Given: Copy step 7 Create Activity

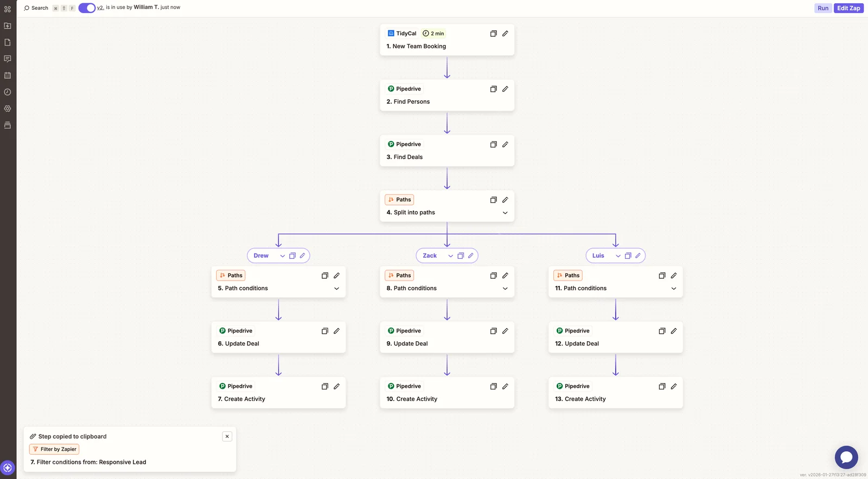Looking at the screenshot, I should (325, 386).
